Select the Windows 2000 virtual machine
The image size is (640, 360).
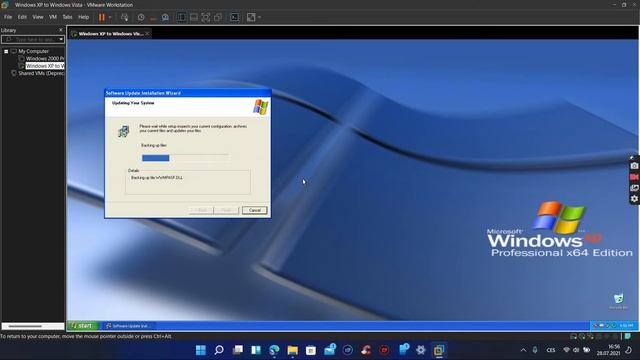pos(45,58)
